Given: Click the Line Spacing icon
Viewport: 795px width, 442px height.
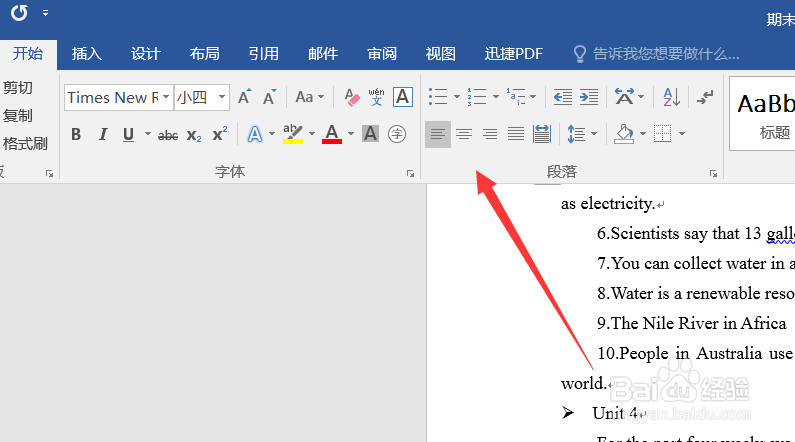Looking at the screenshot, I should coord(576,134).
